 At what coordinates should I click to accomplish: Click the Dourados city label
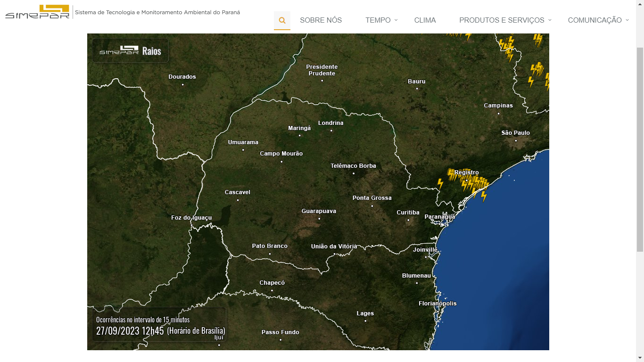tap(182, 77)
